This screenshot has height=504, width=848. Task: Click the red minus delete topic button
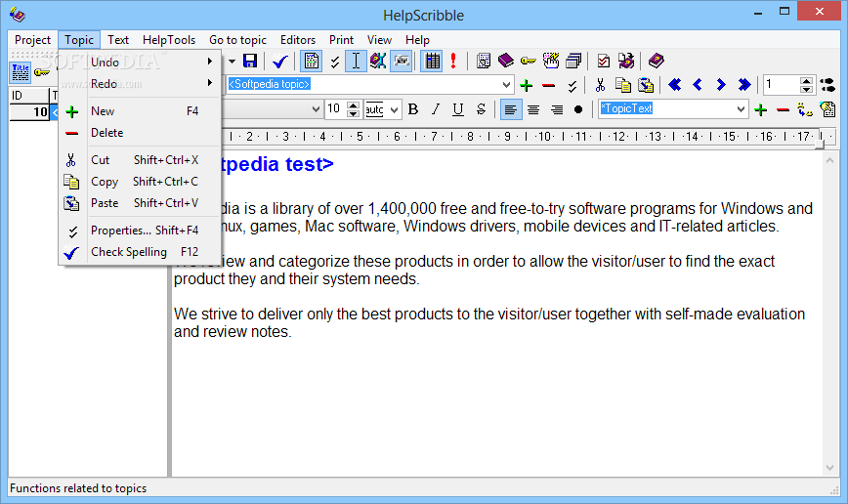pyautogui.click(x=548, y=85)
